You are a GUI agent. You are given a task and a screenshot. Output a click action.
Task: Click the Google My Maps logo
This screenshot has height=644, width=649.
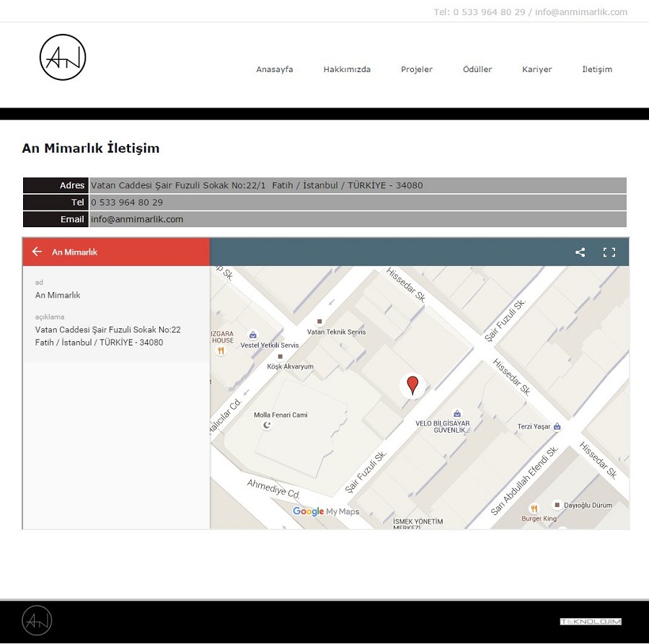click(x=326, y=511)
